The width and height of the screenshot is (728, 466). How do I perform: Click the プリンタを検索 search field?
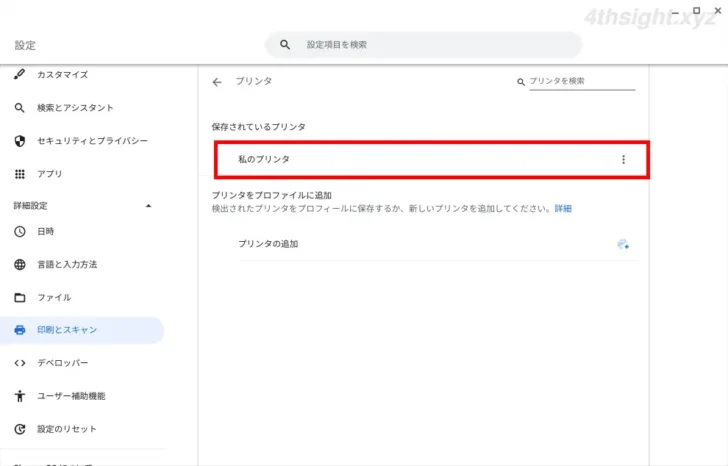coord(582,81)
